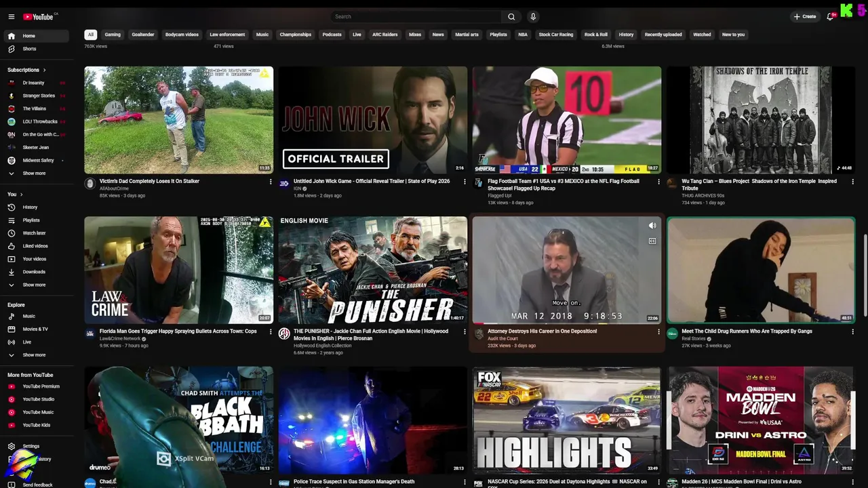Select the Recently uploaded chip
868x488 pixels.
pos(663,35)
